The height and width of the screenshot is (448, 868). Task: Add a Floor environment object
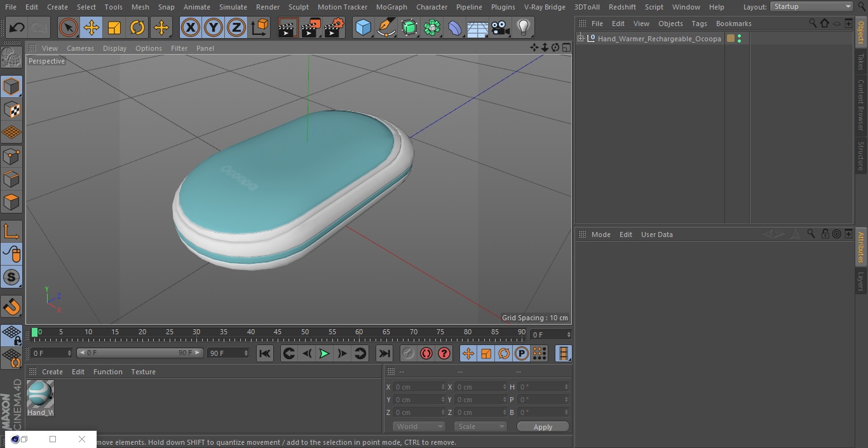(477, 27)
